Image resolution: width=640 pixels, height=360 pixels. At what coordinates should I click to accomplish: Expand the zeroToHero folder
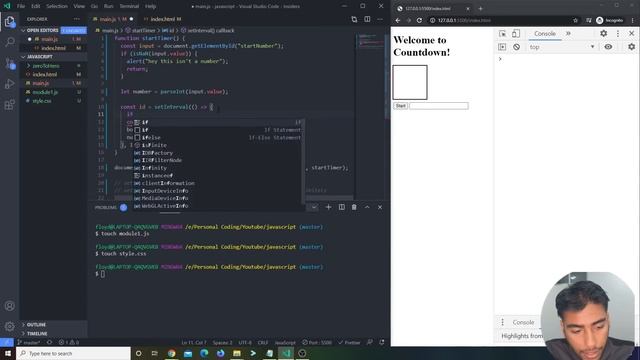pos(46,66)
